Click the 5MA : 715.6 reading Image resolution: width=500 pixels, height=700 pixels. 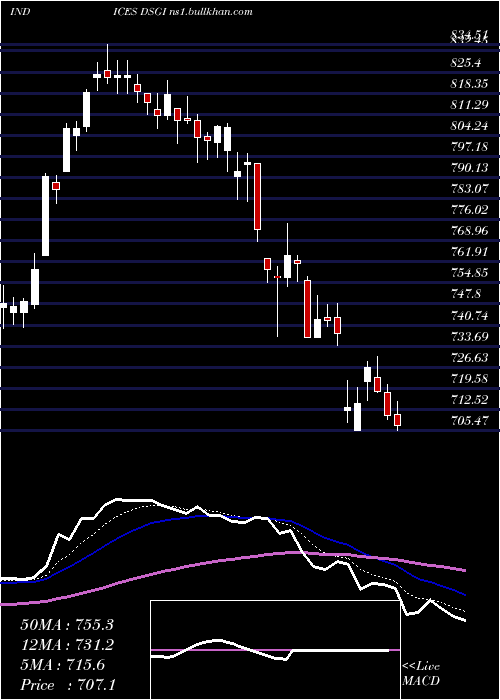pos(63,665)
